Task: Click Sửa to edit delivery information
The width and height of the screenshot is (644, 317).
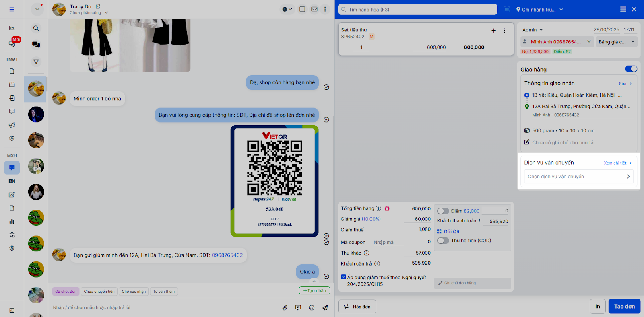Action: (x=625, y=84)
